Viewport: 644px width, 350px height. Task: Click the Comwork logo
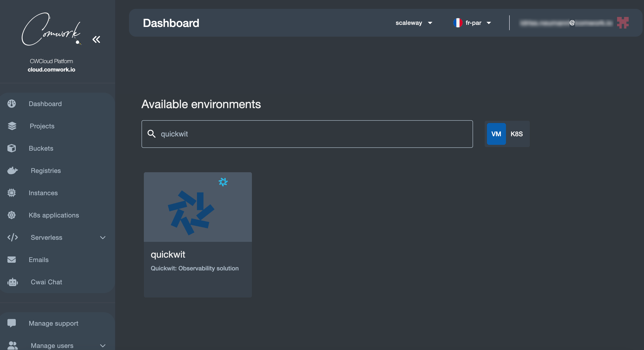[51, 29]
